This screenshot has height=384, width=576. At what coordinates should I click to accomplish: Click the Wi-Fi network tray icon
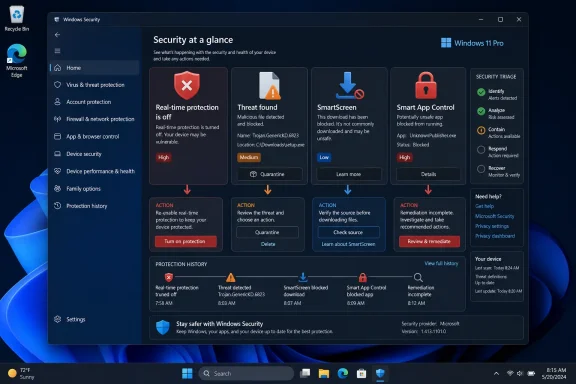pos(510,373)
